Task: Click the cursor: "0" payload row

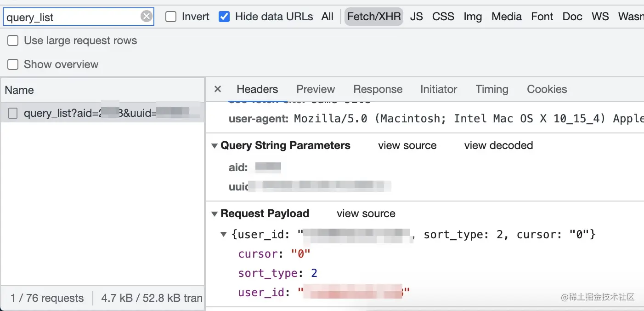Action: (x=274, y=254)
